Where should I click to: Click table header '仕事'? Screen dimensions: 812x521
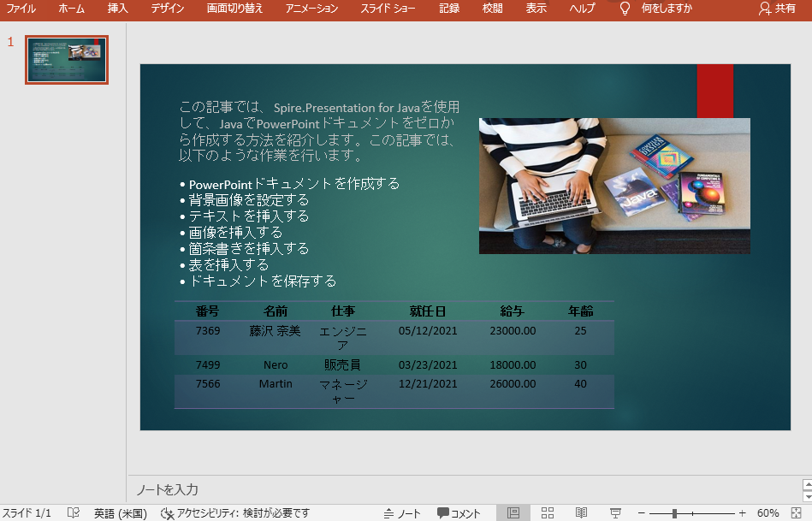click(x=343, y=311)
